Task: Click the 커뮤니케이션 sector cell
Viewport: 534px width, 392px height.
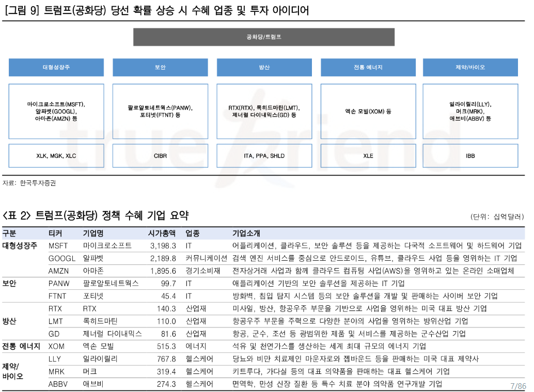Action: pyautogui.click(x=207, y=259)
